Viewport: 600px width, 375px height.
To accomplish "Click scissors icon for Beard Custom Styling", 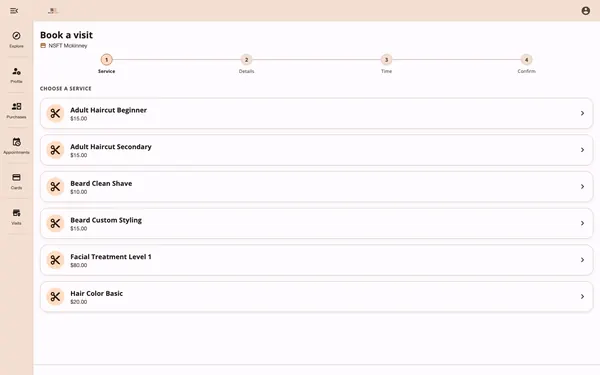I will click(55, 223).
